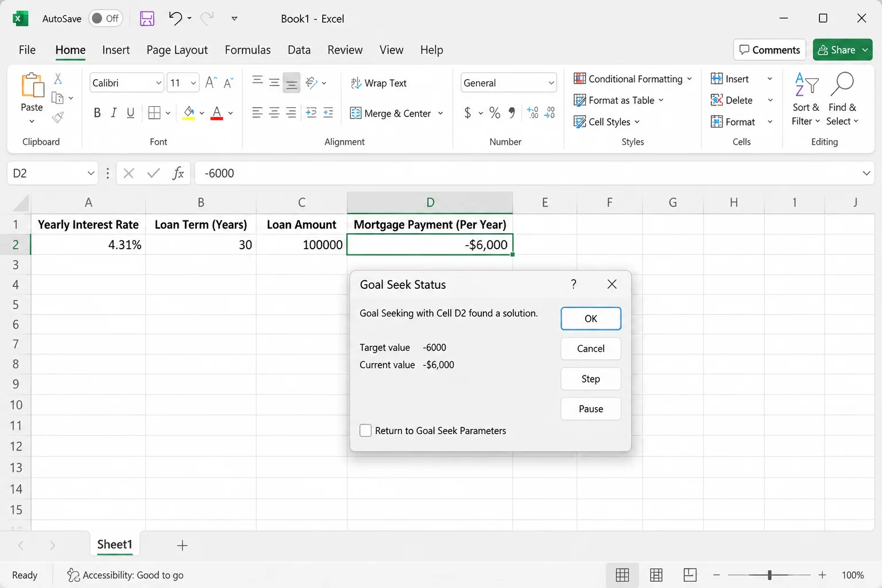Open Cell Styles dropdown

[606, 122]
